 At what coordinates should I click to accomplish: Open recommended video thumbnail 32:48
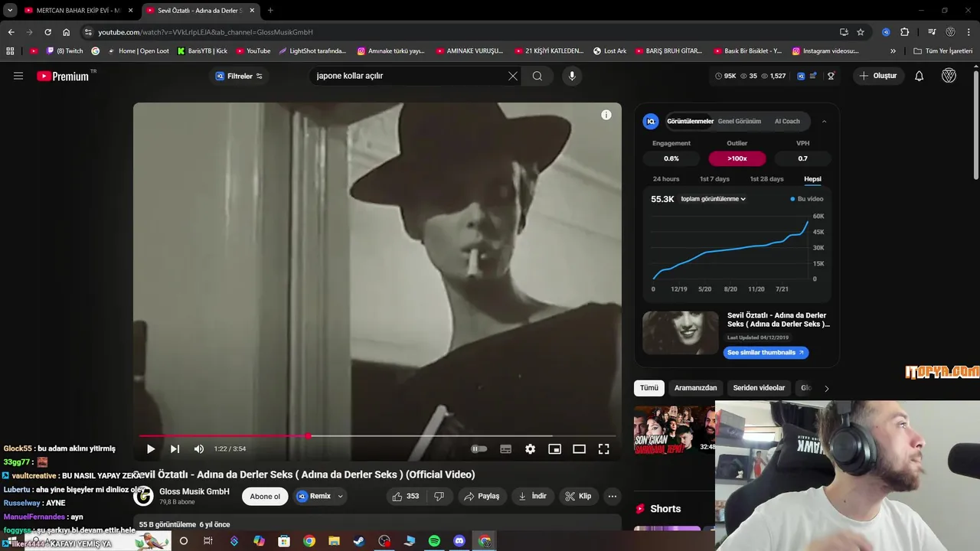tap(675, 429)
